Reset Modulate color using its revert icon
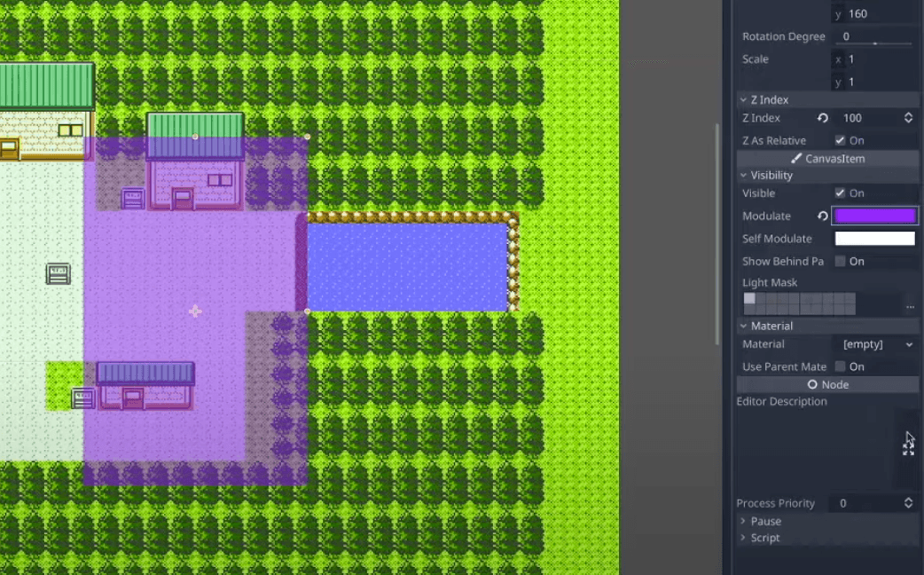This screenshot has width=924, height=575. (x=821, y=216)
